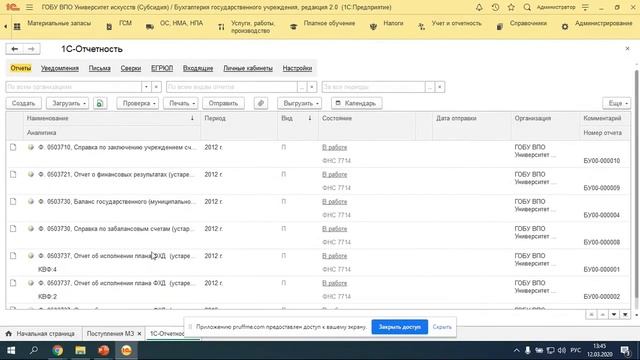Check the box for Ф. 0503737 КВФ:4 report
640x360 pixels.
tap(13, 256)
